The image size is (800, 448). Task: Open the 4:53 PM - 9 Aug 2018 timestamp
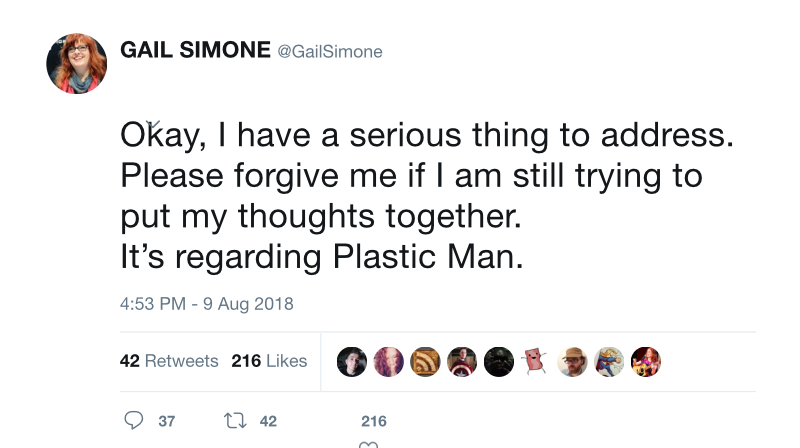207,304
